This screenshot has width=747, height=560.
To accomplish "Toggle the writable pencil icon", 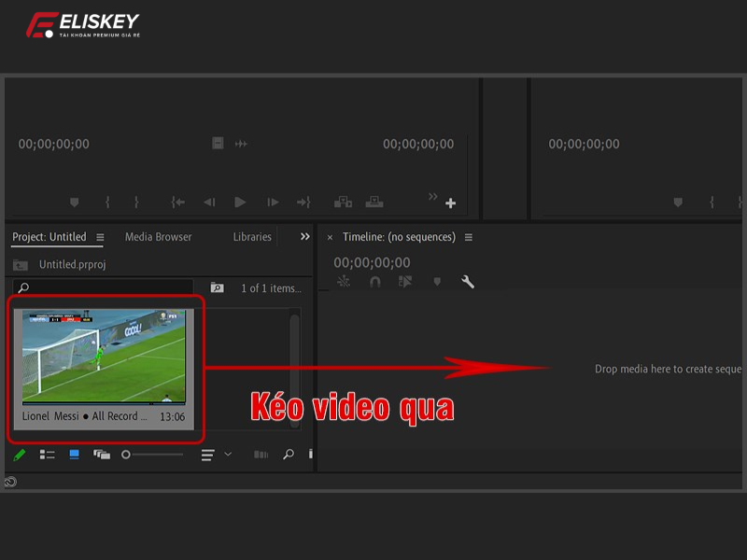I will coord(20,455).
